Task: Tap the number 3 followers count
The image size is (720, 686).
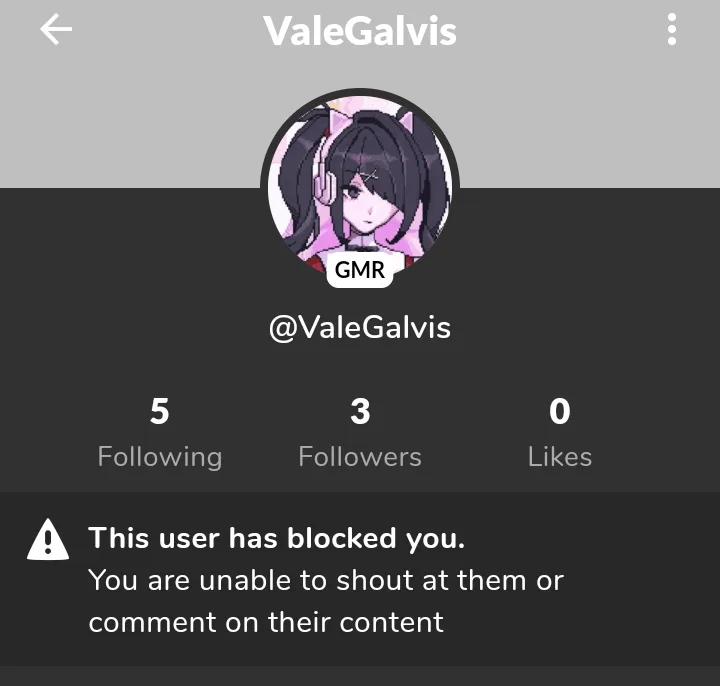Action: pos(360,411)
